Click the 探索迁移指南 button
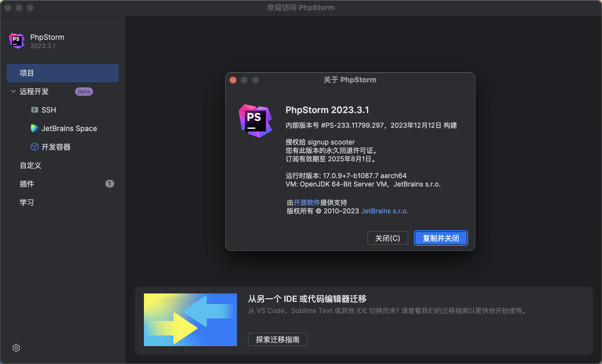Viewport: 602px width, 364px height. (277, 339)
